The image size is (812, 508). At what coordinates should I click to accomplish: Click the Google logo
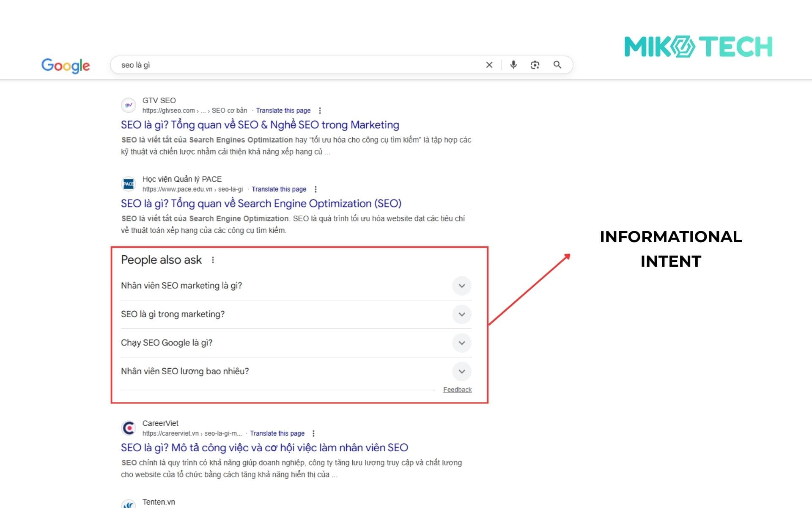coord(66,66)
